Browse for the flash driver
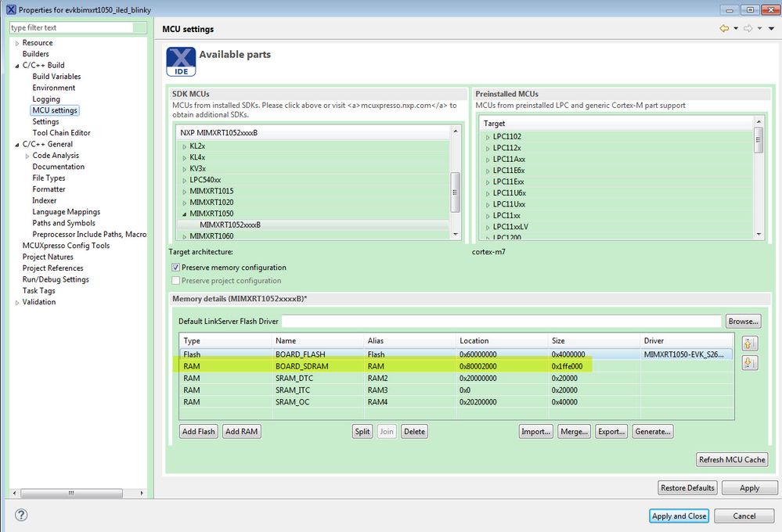782x532 pixels. (x=743, y=321)
